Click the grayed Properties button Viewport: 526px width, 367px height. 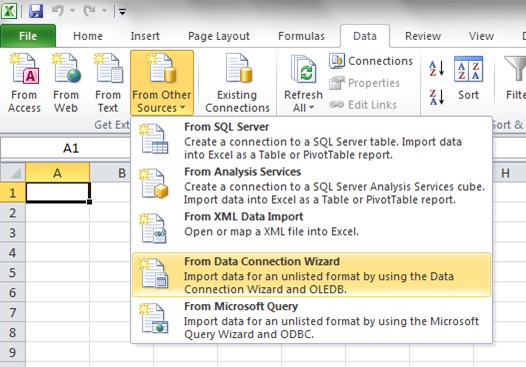pyautogui.click(x=364, y=83)
